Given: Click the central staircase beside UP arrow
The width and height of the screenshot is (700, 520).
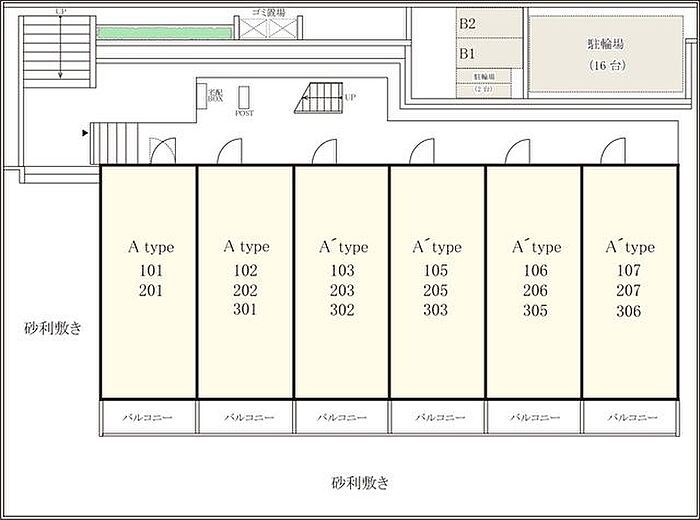Looking at the screenshot, I should coord(317,101).
